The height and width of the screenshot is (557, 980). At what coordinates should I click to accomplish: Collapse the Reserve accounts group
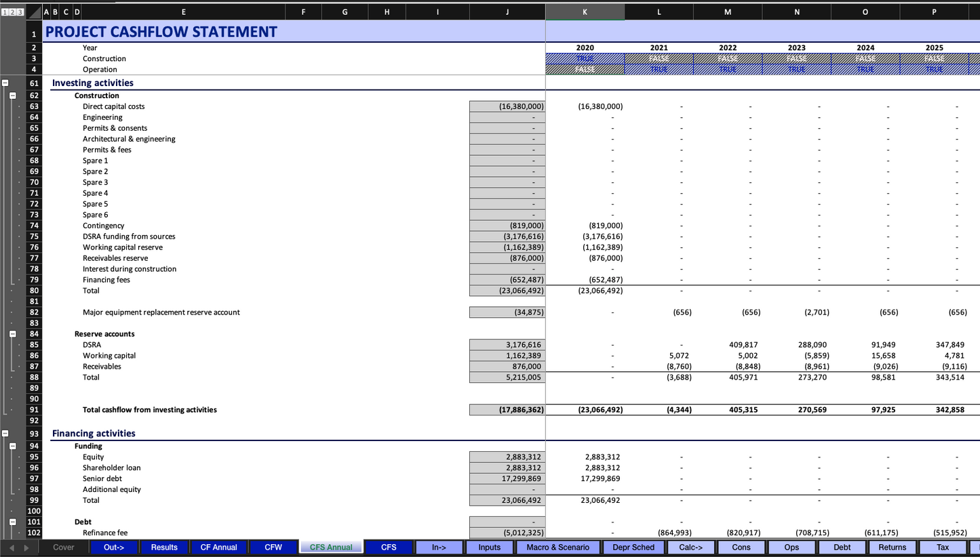(x=13, y=334)
